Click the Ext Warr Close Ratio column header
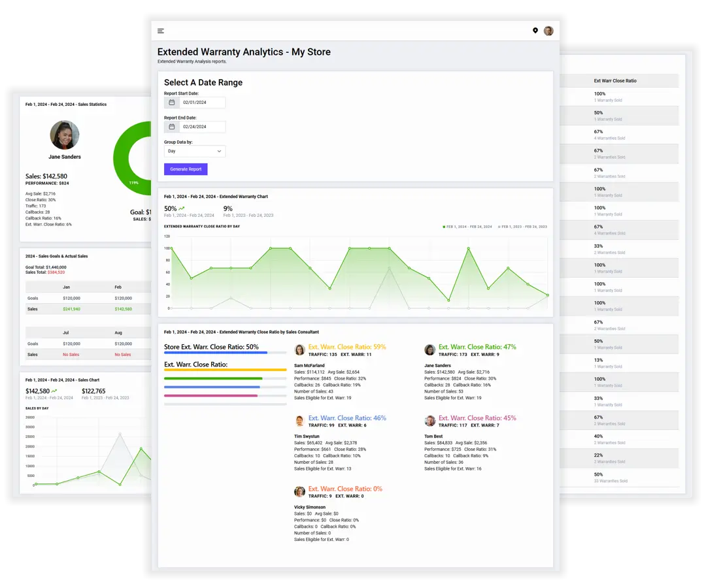 pos(615,81)
